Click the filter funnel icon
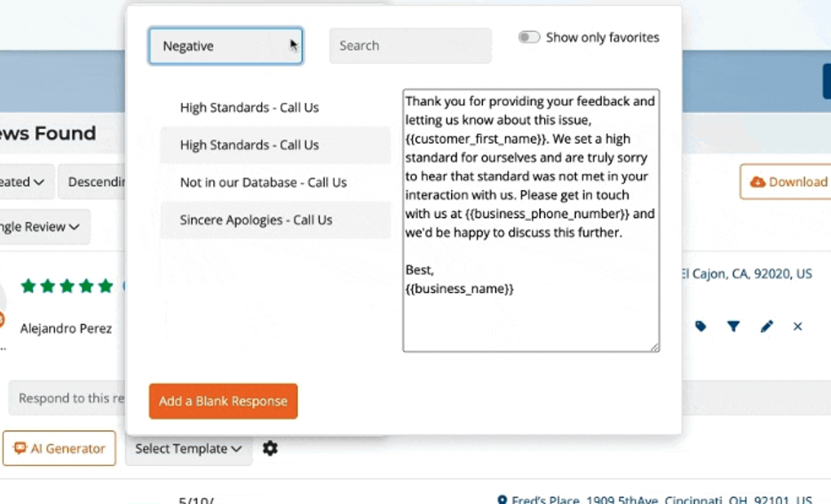831x504 pixels. (x=733, y=327)
